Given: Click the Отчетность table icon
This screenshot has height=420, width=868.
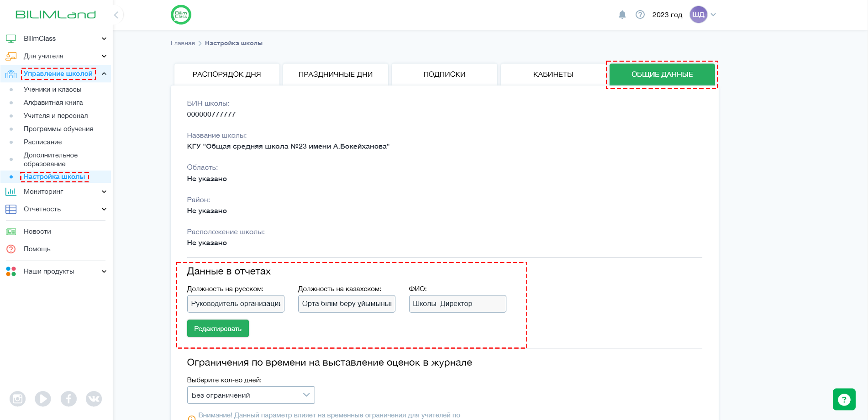Looking at the screenshot, I should click(x=11, y=209).
